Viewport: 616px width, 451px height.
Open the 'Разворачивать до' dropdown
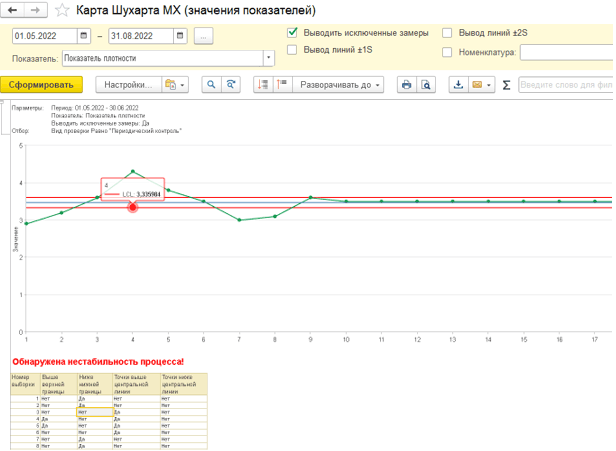(340, 85)
